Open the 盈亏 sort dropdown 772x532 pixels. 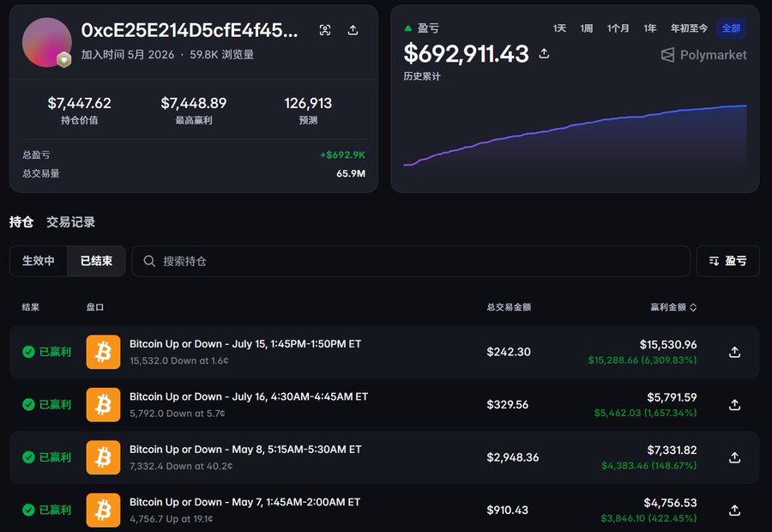727,261
